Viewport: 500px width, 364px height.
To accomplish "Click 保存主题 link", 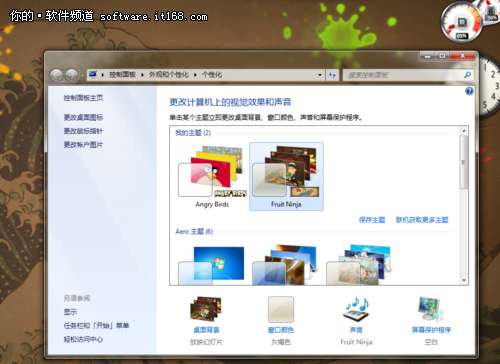I will click(x=372, y=220).
